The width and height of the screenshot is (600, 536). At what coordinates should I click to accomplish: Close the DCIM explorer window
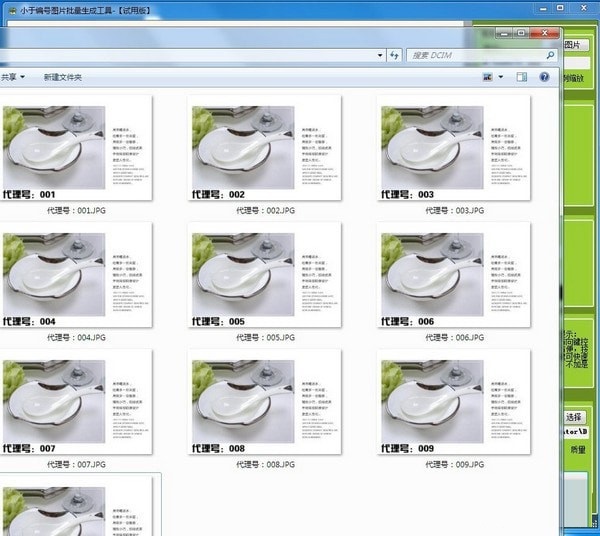click(x=545, y=33)
